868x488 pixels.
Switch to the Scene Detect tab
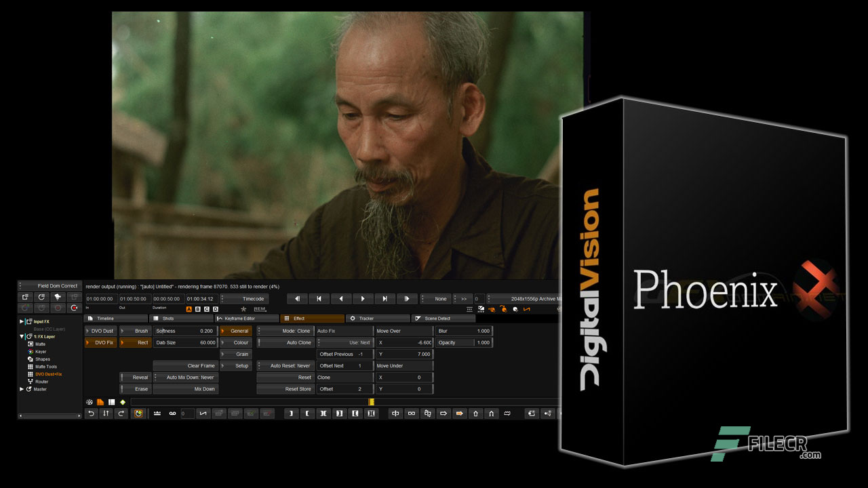[444, 319]
